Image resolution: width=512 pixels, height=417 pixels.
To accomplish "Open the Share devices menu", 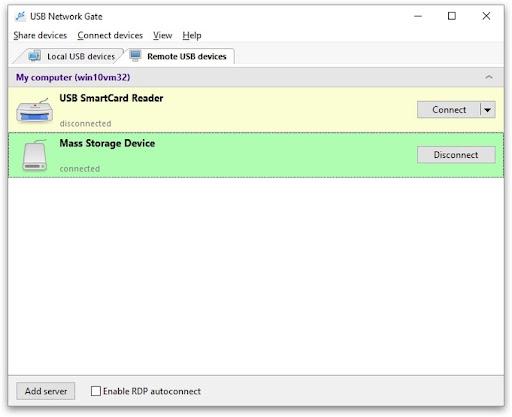I will [40, 35].
